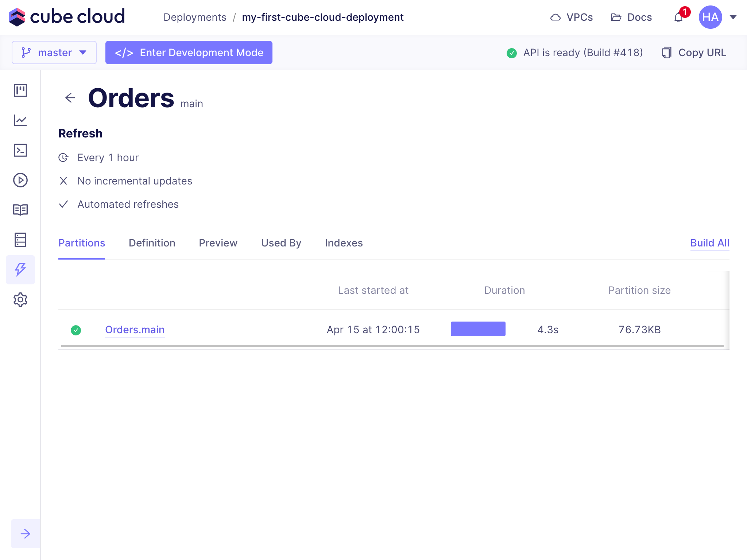Click the back arrow beside Orders

tap(70, 98)
